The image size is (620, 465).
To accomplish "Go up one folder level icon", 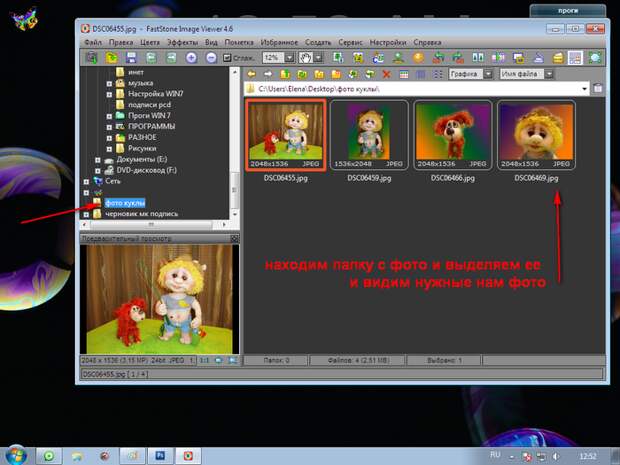I will pos(285,74).
